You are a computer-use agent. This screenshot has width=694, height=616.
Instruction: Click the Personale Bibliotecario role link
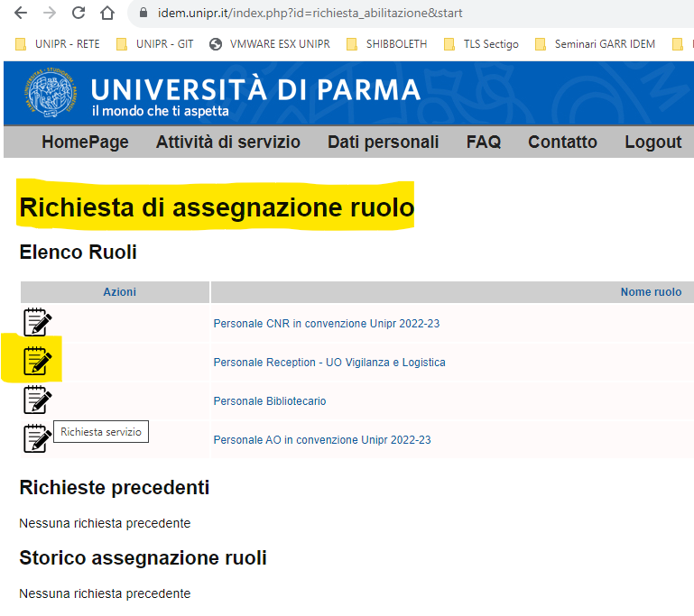[x=270, y=401]
